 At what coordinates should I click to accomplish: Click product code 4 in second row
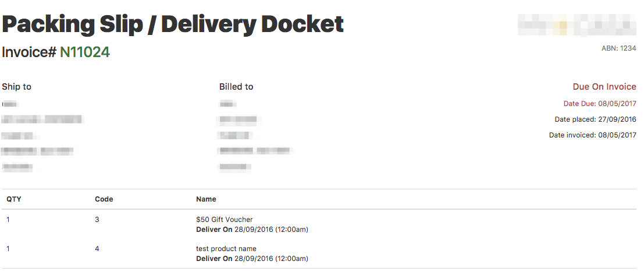97,249
